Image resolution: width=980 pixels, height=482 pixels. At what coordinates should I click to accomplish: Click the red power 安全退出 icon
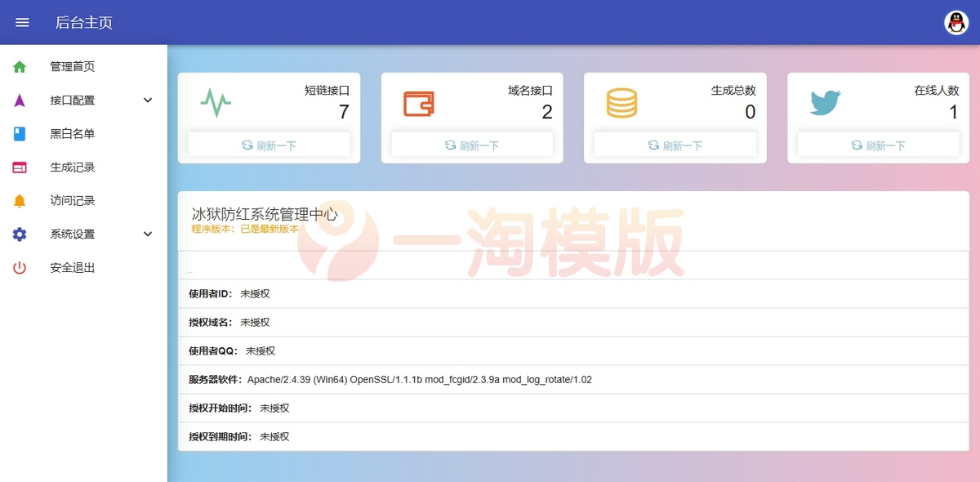(20, 268)
